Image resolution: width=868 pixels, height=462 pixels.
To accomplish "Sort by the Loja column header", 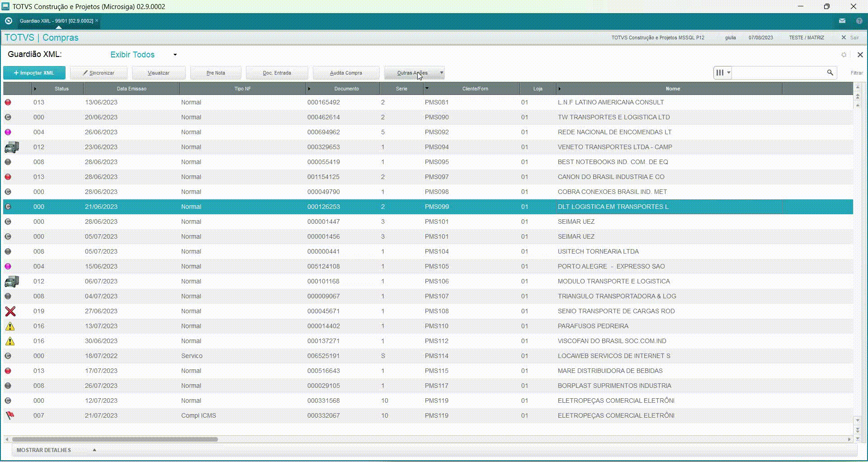I will pos(538,89).
